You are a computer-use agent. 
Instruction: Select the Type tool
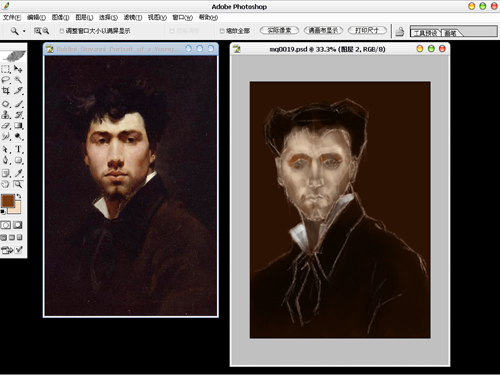[18, 149]
